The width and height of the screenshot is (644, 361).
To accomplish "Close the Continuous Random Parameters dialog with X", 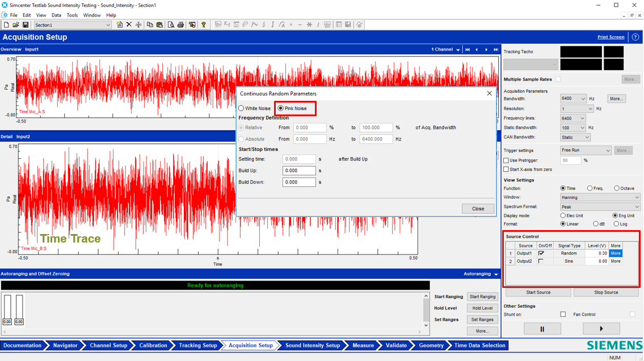I will point(489,94).
